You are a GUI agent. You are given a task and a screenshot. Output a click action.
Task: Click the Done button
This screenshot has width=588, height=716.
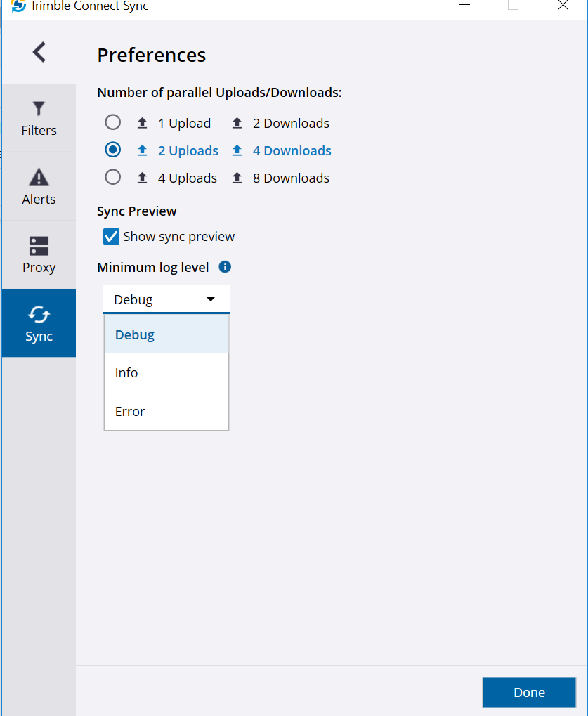tap(529, 692)
